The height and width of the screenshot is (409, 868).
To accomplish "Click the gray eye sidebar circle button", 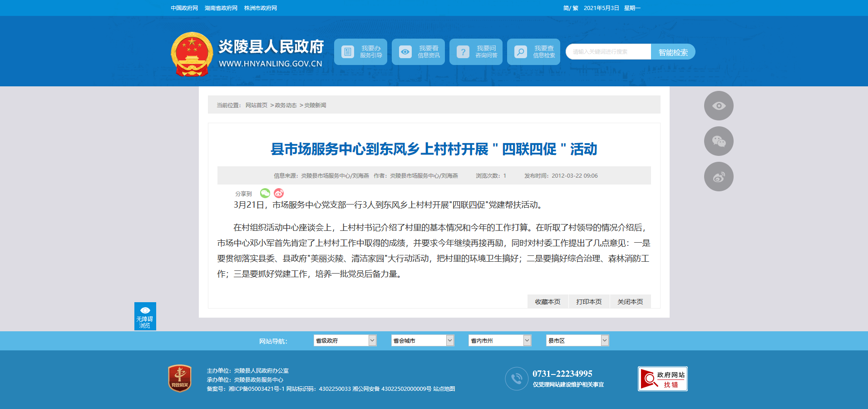I will pyautogui.click(x=719, y=106).
